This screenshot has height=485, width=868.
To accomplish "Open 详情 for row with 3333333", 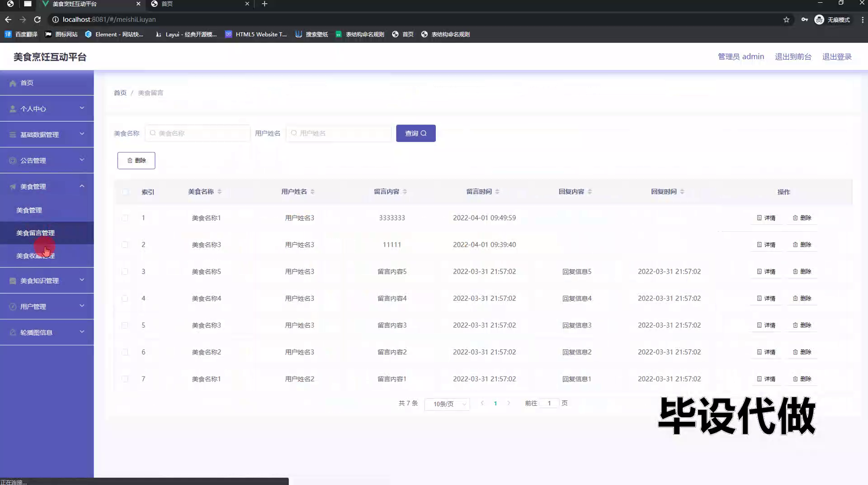I will [x=766, y=218].
